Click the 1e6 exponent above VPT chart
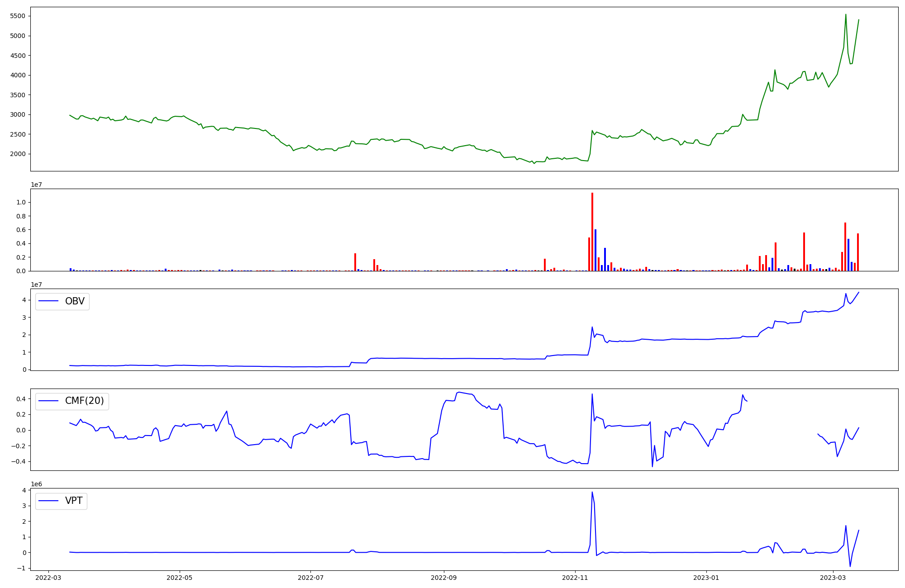The width and height of the screenshot is (905, 588). point(36,484)
